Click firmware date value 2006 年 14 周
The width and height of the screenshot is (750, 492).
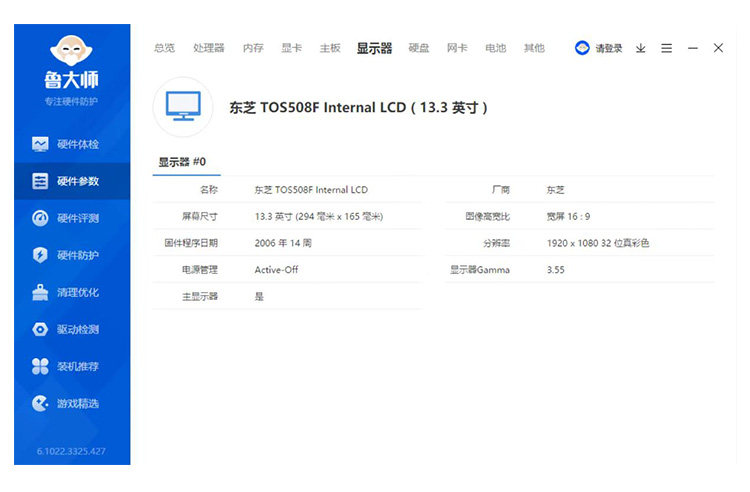pos(283,243)
